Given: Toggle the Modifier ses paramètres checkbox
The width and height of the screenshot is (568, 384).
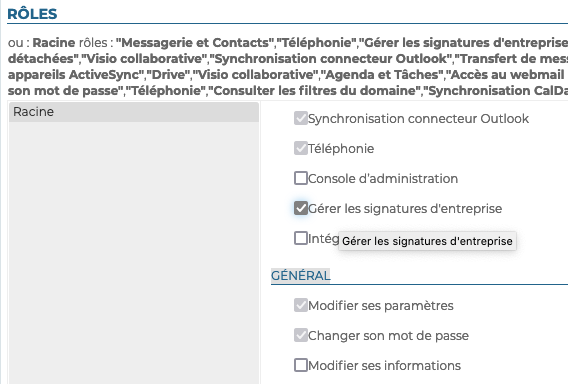Looking at the screenshot, I should click(x=301, y=305).
